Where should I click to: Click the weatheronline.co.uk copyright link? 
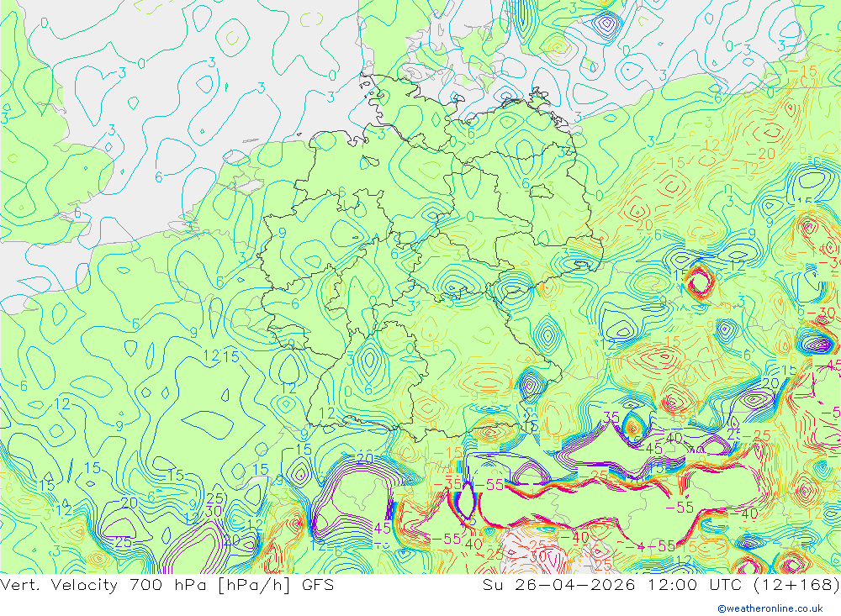[770, 608]
